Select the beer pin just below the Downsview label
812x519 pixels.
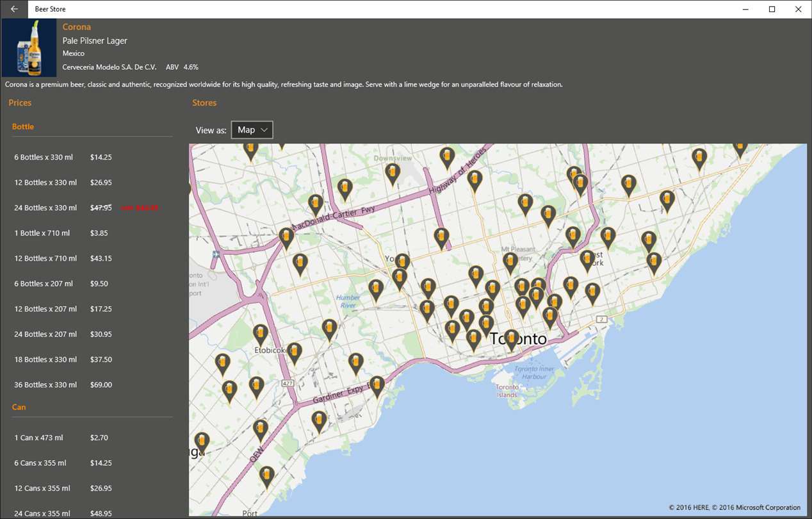(x=393, y=174)
